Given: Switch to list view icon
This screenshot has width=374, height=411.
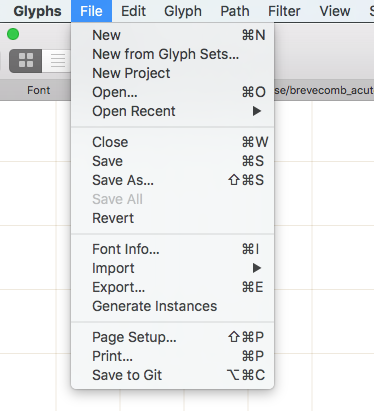Looking at the screenshot, I should click(x=57, y=61).
